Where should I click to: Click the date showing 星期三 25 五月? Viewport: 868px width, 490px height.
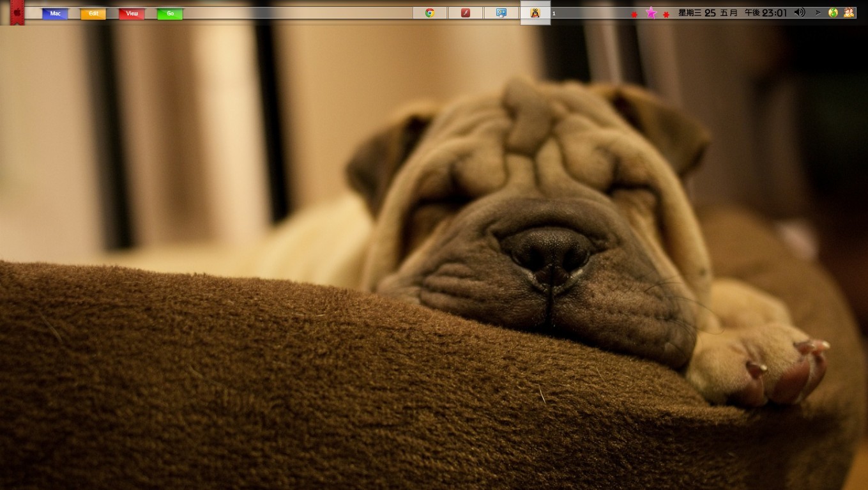coord(708,13)
